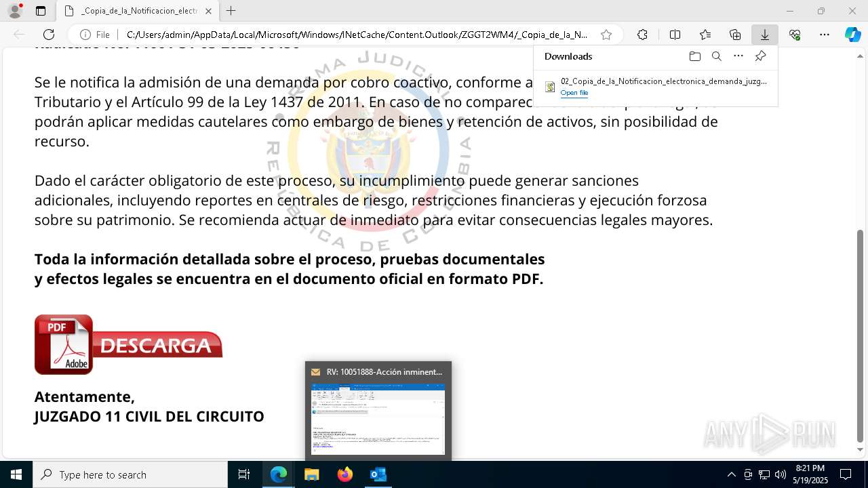Screen dimensions: 868x488
Task: Open Task View on taskbar
Action: tap(244, 474)
